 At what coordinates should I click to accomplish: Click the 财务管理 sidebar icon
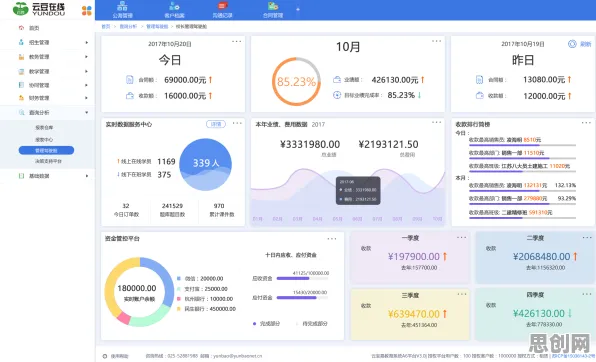(21, 98)
